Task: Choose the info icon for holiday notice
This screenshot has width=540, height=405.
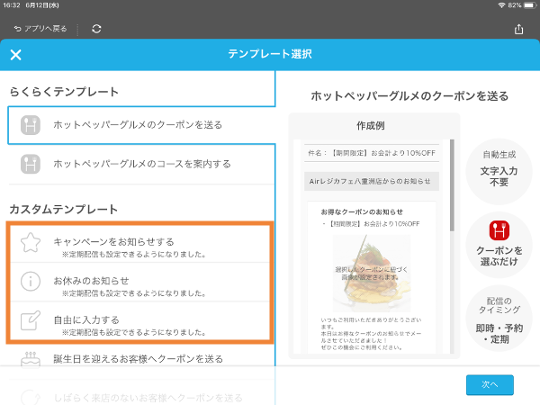Action: coord(30,281)
